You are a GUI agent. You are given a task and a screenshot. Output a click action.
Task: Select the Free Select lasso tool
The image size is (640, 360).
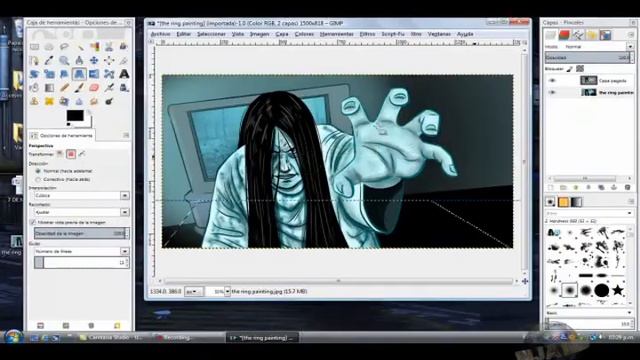[x=64, y=47]
